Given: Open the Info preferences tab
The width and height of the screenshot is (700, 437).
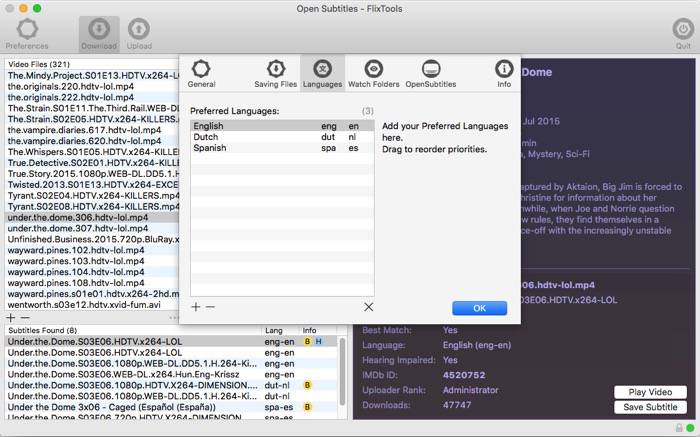Looking at the screenshot, I should coord(504,74).
